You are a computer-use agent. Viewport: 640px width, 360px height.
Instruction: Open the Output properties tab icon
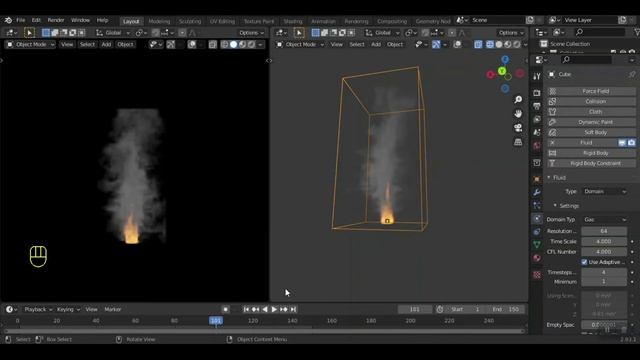point(537,106)
